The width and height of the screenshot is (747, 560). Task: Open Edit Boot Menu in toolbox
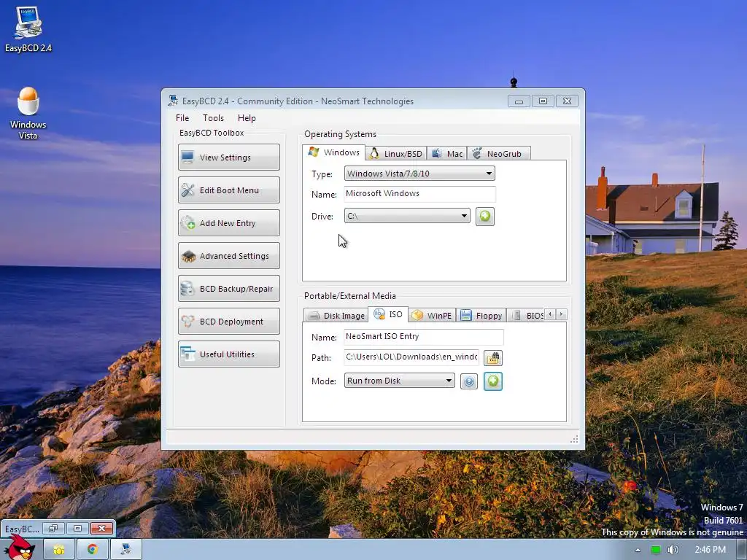228,190
